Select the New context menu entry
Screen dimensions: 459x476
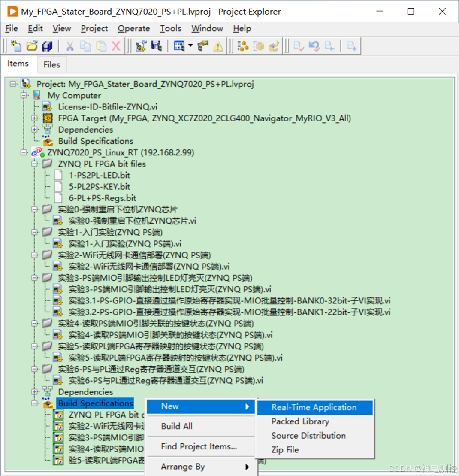click(200, 406)
